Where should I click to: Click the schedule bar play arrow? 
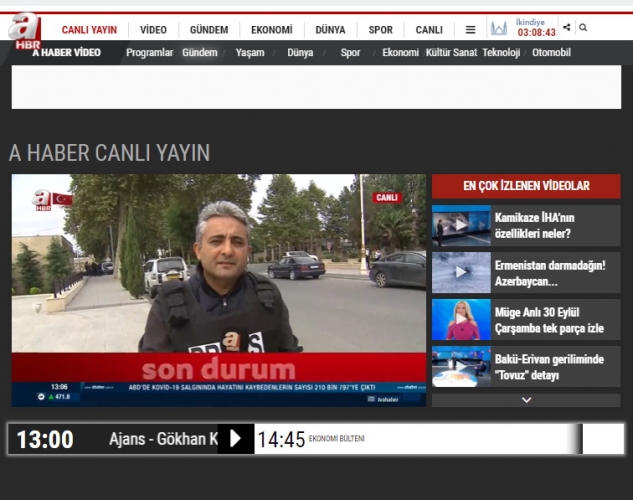[x=235, y=439]
